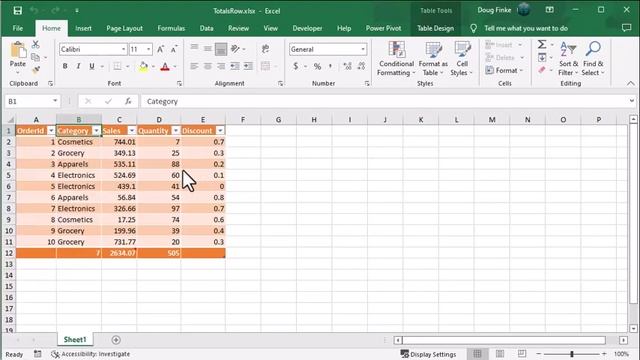
Task: Apply a cell border with Borders icon
Action: (x=117, y=66)
